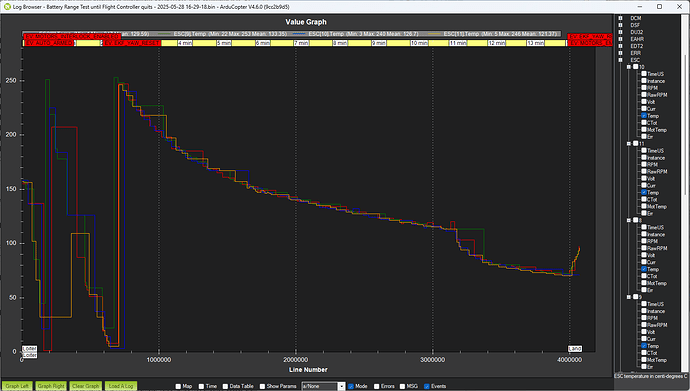The height and width of the screenshot is (391, 690).
Task: Click the Graph Right button
Action: tap(51, 386)
